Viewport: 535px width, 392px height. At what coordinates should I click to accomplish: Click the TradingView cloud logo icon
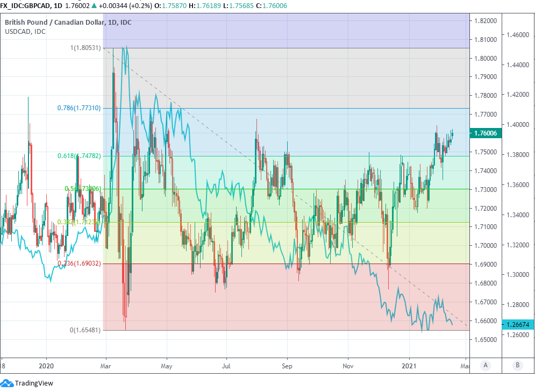coord(7,383)
